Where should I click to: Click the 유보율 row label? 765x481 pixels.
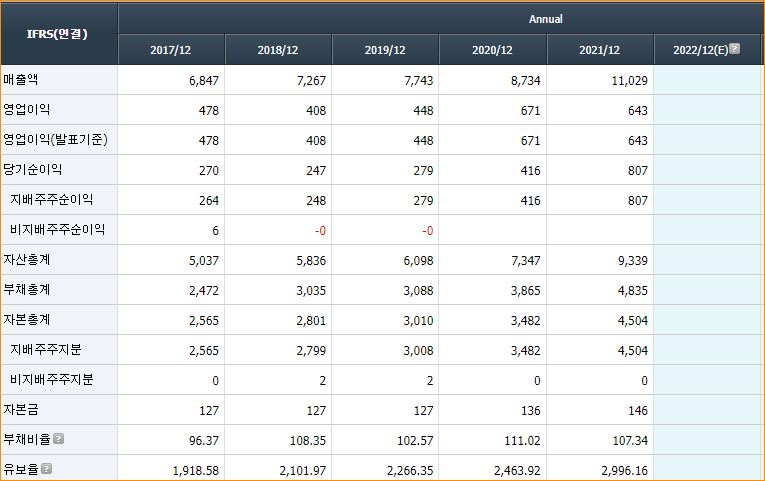coord(20,469)
